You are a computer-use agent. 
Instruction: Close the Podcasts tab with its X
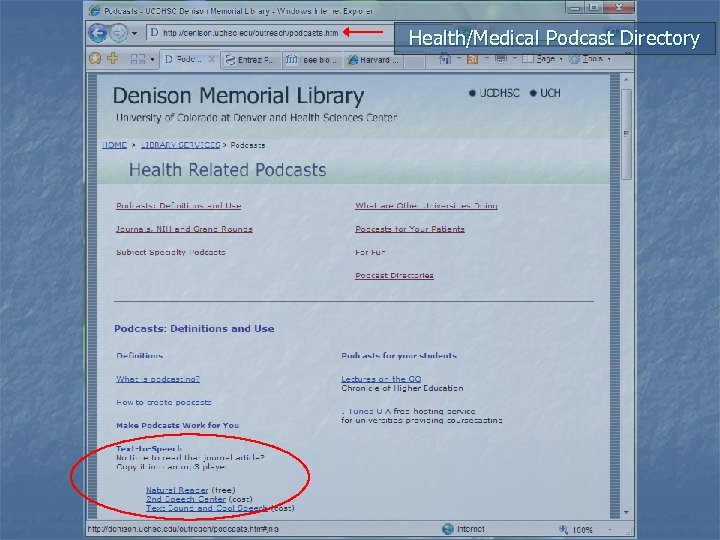(x=211, y=59)
